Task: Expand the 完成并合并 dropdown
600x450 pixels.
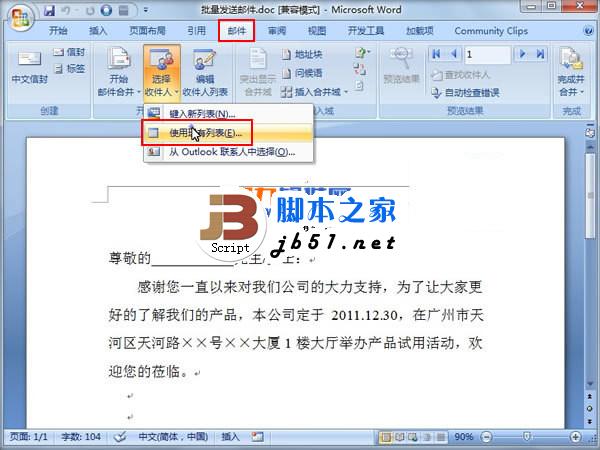Action: tap(571, 71)
